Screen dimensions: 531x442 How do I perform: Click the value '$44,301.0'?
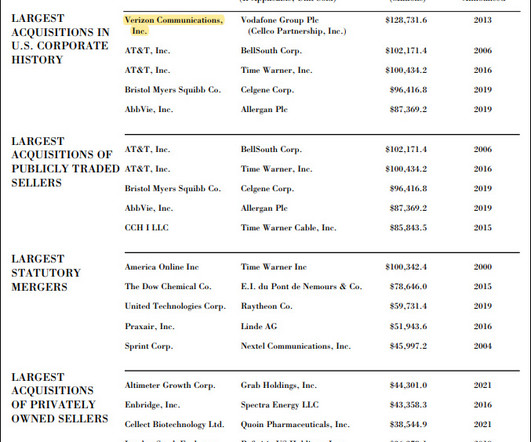(408, 385)
